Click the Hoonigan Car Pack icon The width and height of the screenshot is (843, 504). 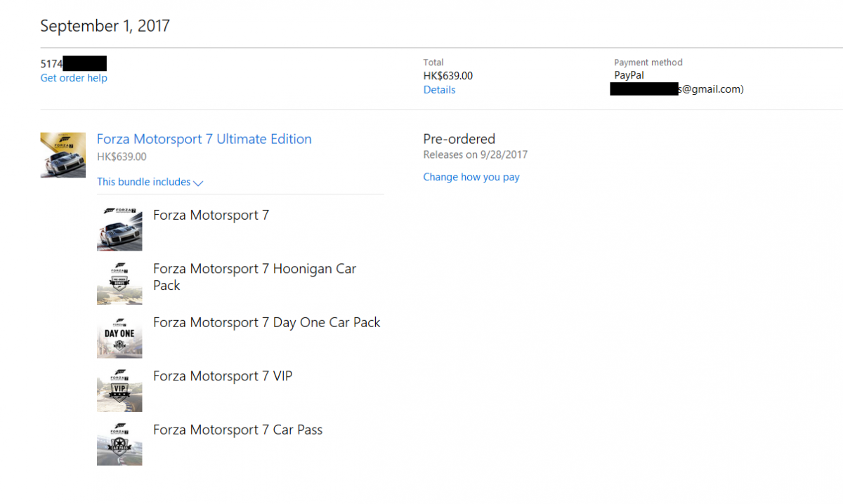[x=119, y=282]
